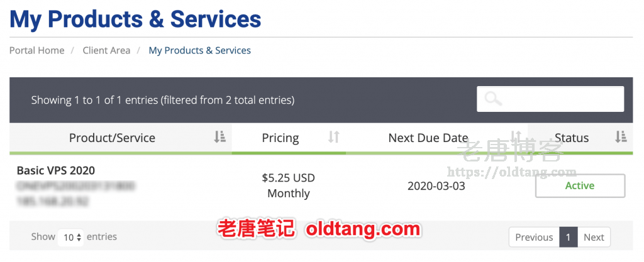Select My Products & Services breadcrumb
Viewport: 644px width, 262px height.
coord(199,50)
